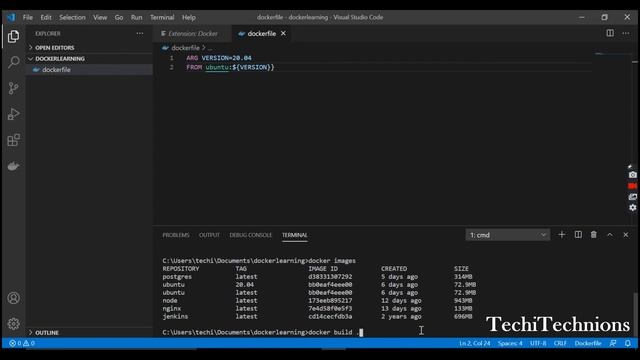Switch to the Debug Console tab
640x360 pixels.
pos(250,235)
